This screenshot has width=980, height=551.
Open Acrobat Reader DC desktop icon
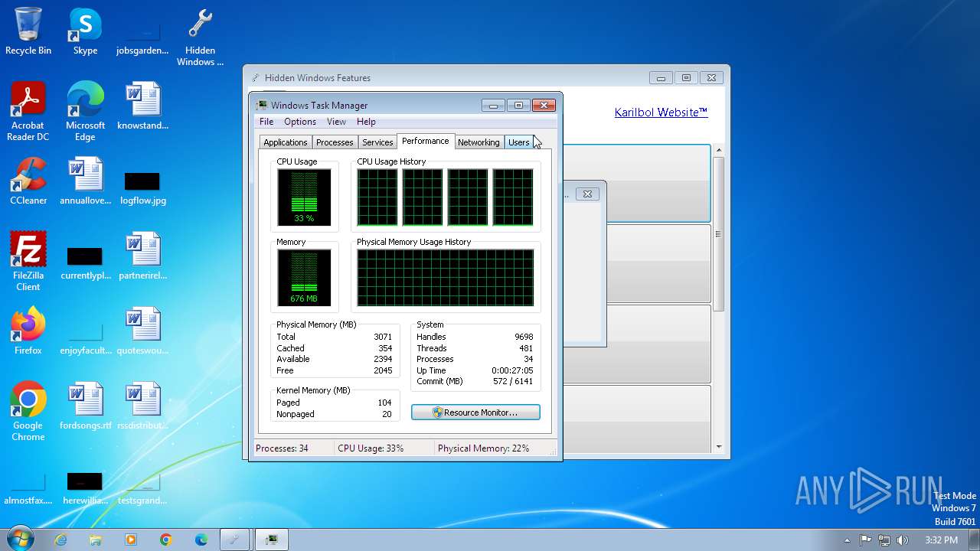tap(28, 112)
